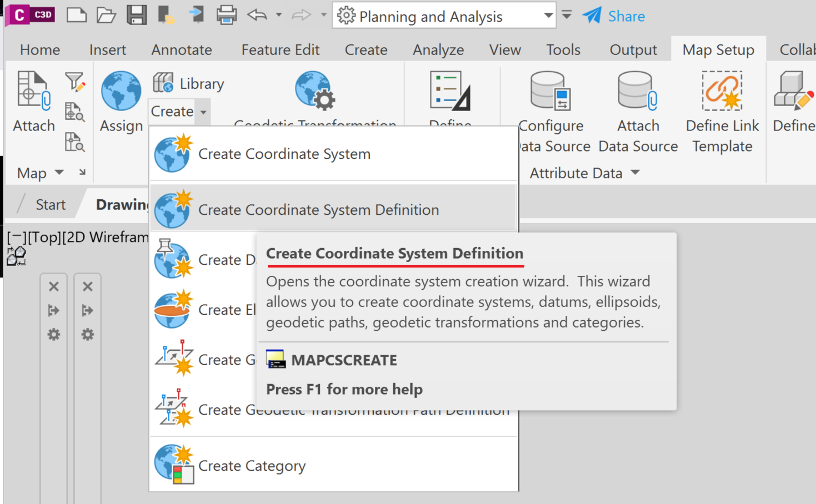Open the Quick Access Toolbar customize arrow

567,15
